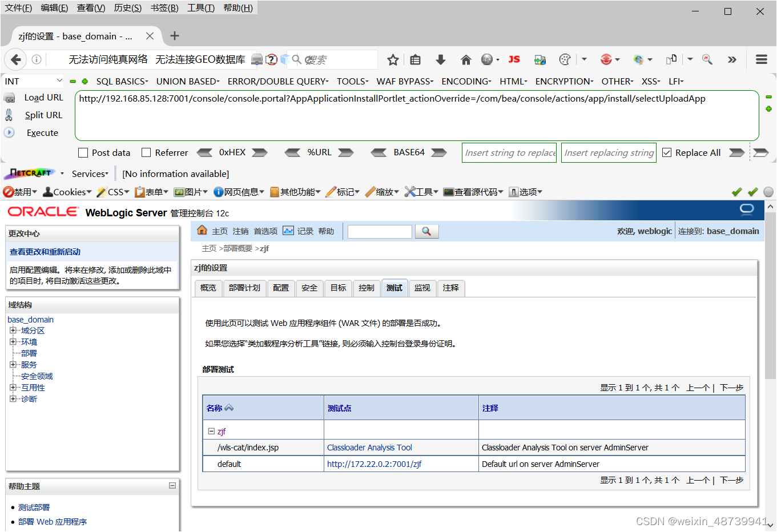Open the 禁用 menu in Web Developer toolbar
The height and width of the screenshot is (532, 777).
(x=19, y=192)
